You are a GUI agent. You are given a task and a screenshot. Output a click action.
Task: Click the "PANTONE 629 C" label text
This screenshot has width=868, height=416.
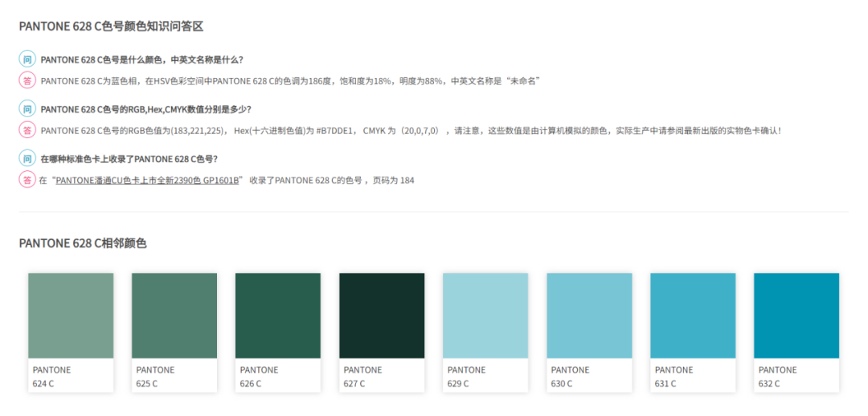point(466,377)
